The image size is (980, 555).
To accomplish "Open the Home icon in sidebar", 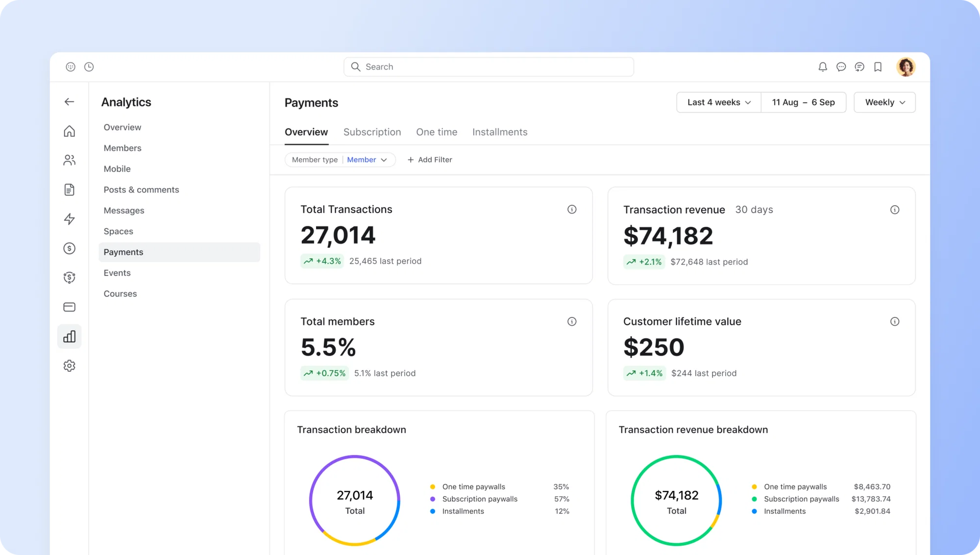I will [69, 131].
